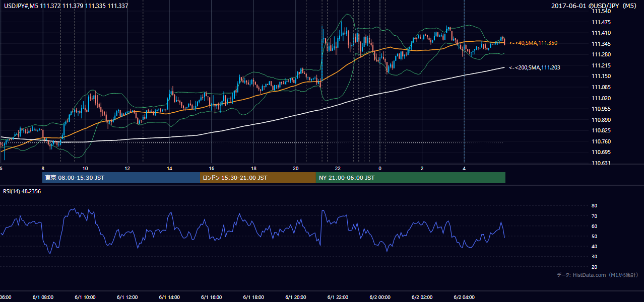Click the 111.280 price axis label
Viewport: 644px width, 302px height.
(x=601, y=55)
